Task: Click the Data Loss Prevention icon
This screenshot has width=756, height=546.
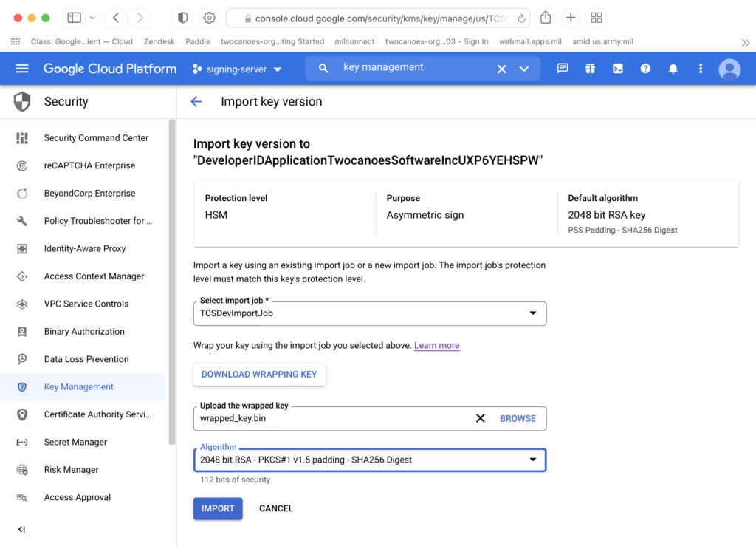Action: (x=21, y=359)
